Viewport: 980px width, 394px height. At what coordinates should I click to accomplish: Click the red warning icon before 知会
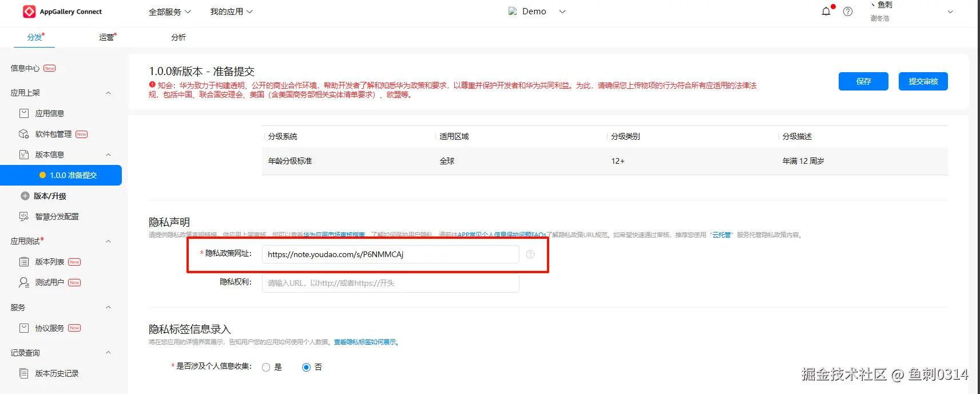click(x=152, y=85)
